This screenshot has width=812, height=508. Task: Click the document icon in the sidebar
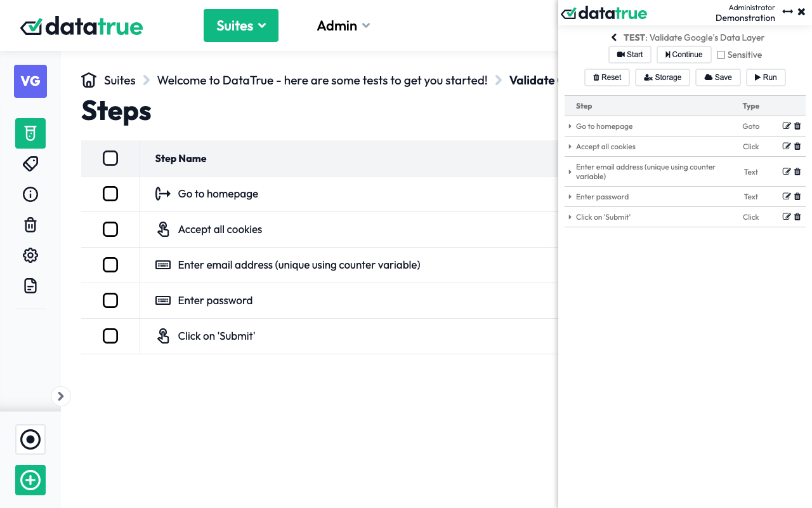coord(30,286)
